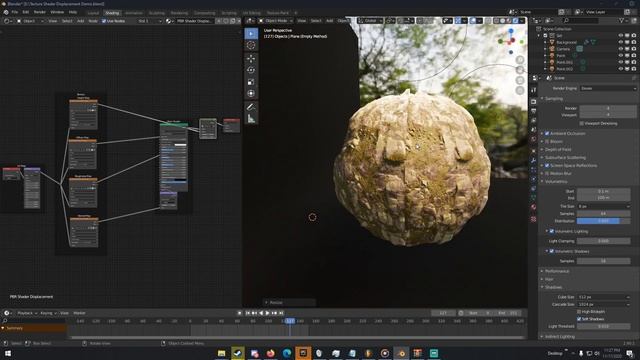
Task: Open the Render menu
Action: (x=40, y=12)
